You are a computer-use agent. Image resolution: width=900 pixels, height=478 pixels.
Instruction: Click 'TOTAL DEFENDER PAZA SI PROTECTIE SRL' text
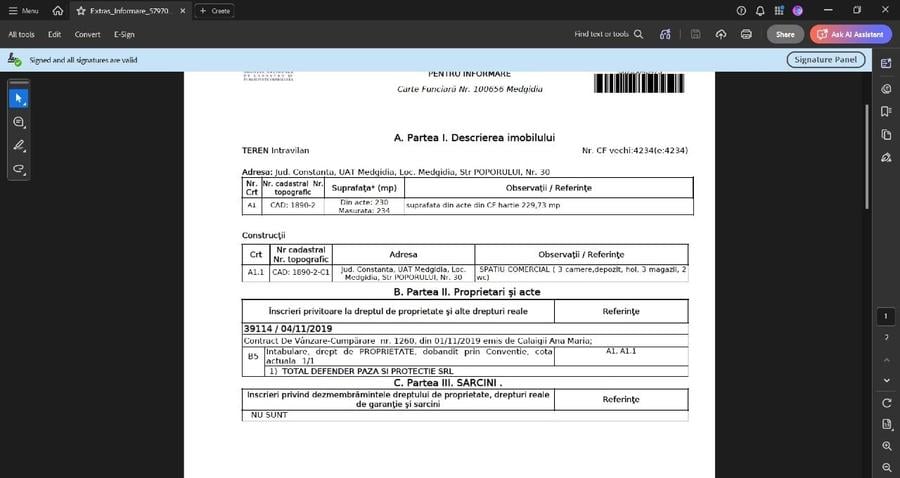[x=367, y=371]
